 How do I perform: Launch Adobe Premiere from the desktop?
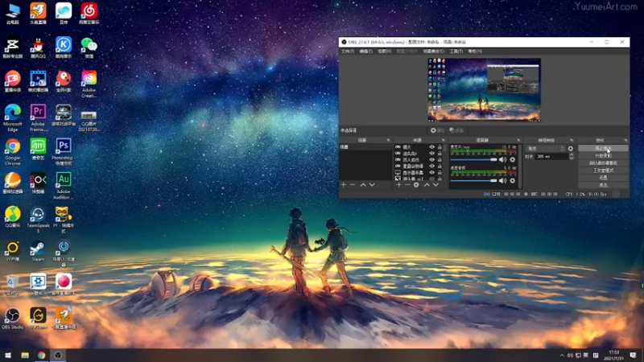[38, 117]
